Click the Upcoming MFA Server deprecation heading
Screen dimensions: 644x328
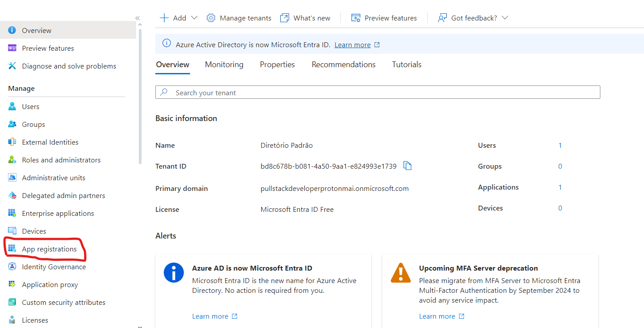pos(478,268)
